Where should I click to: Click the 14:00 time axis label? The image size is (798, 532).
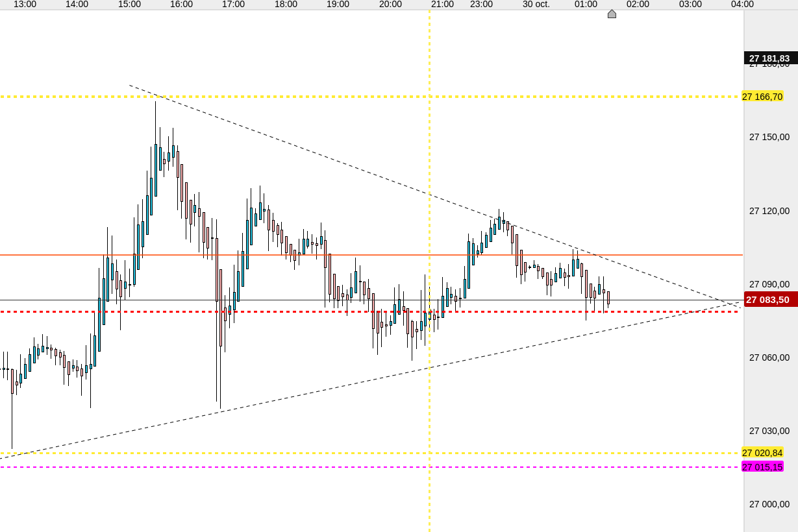[x=77, y=4]
